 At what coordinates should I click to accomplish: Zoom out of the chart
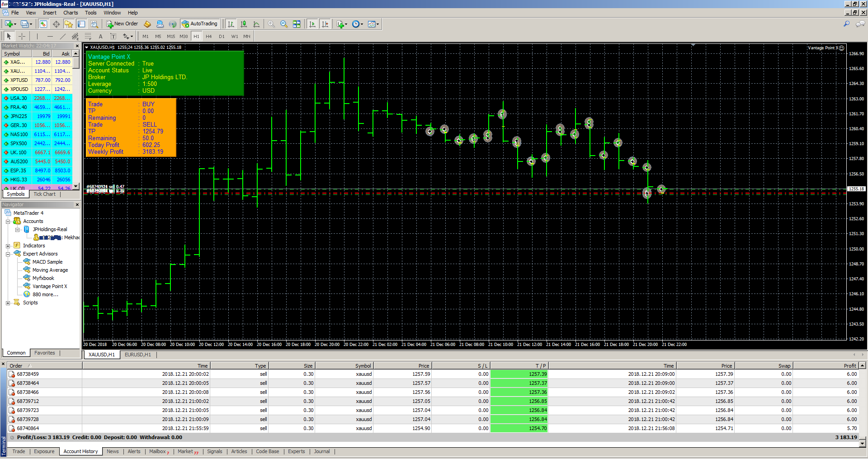click(x=284, y=24)
